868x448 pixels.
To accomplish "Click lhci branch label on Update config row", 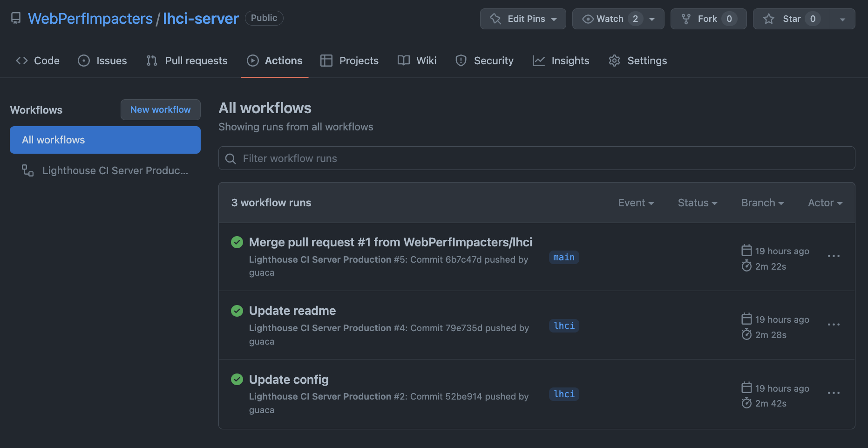I will click(564, 394).
